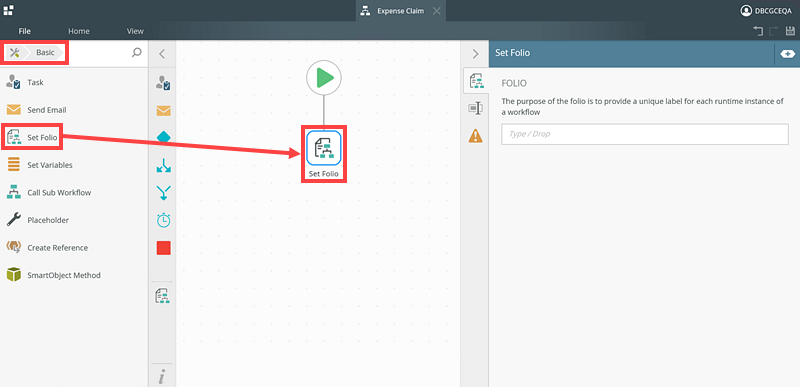Switch to the Expense Claim tab

[x=401, y=11]
